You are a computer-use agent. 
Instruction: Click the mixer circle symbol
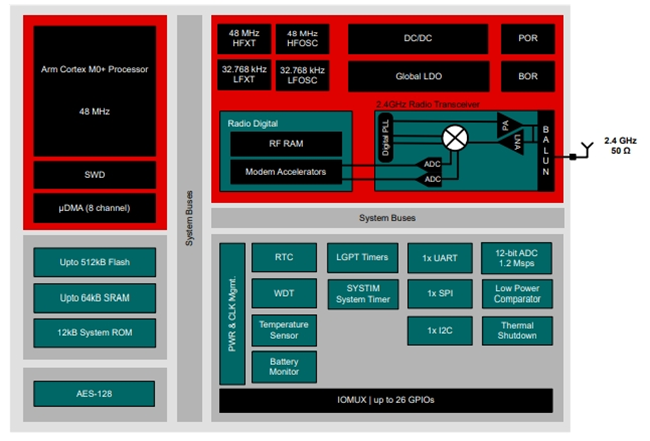coord(455,138)
